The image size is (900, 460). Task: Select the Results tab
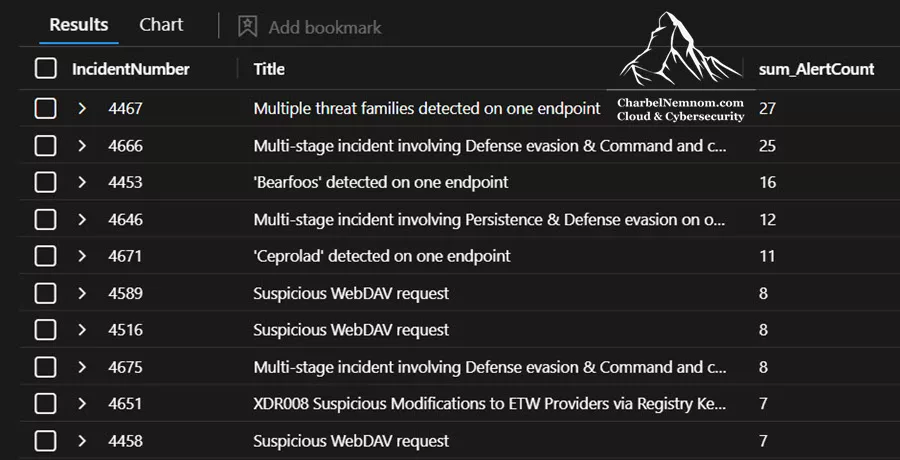[x=79, y=25]
